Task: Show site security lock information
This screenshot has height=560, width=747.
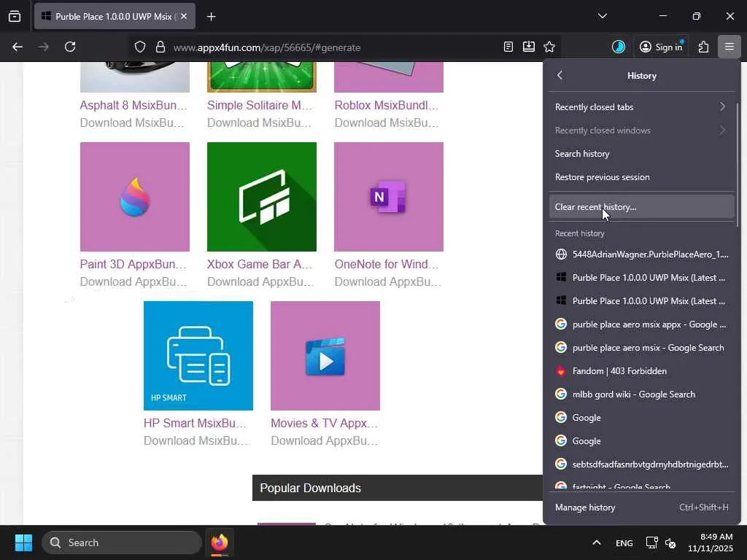Action: tap(160, 47)
